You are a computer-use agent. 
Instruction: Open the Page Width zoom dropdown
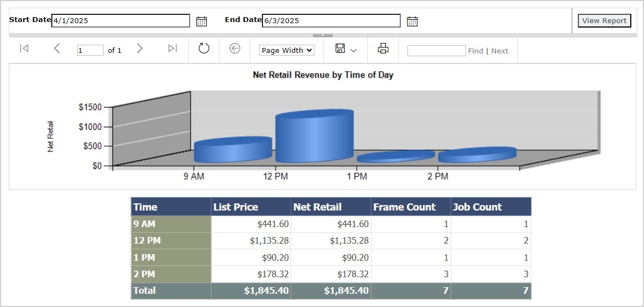click(287, 50)
